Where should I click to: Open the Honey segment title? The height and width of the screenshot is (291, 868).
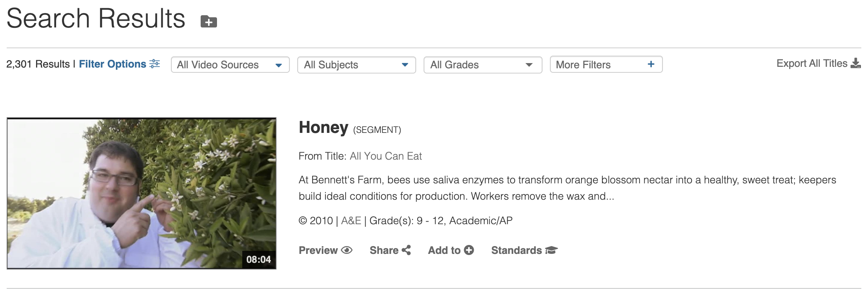coord(323,127)
